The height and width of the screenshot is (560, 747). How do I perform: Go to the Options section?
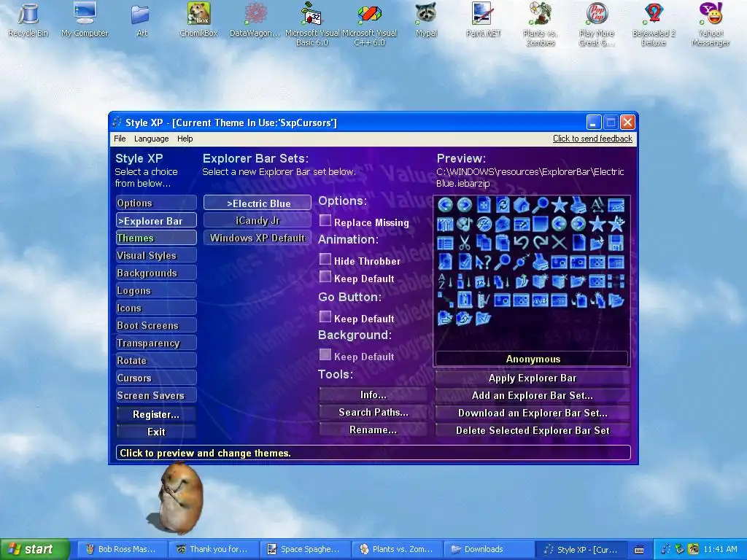click(156, 203)
